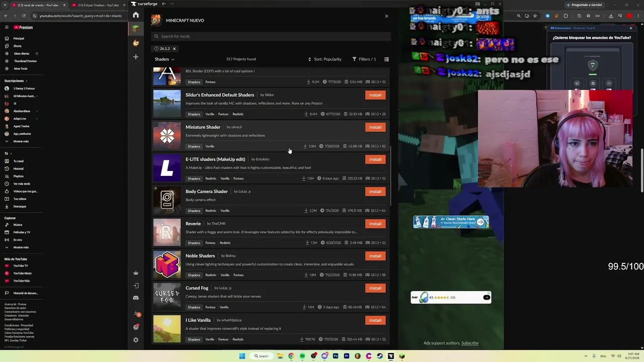Focus the Search for mods field
The image size is (644, 362).
[271, 36]
